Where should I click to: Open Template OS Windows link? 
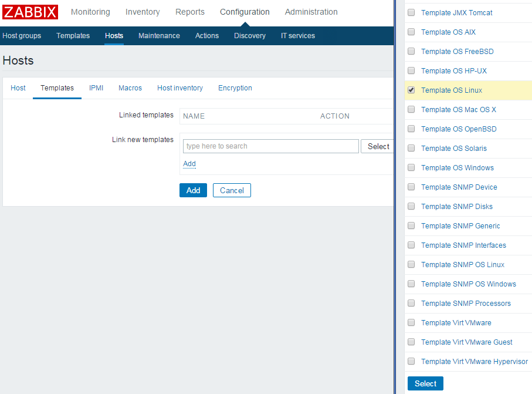[458, 168]
